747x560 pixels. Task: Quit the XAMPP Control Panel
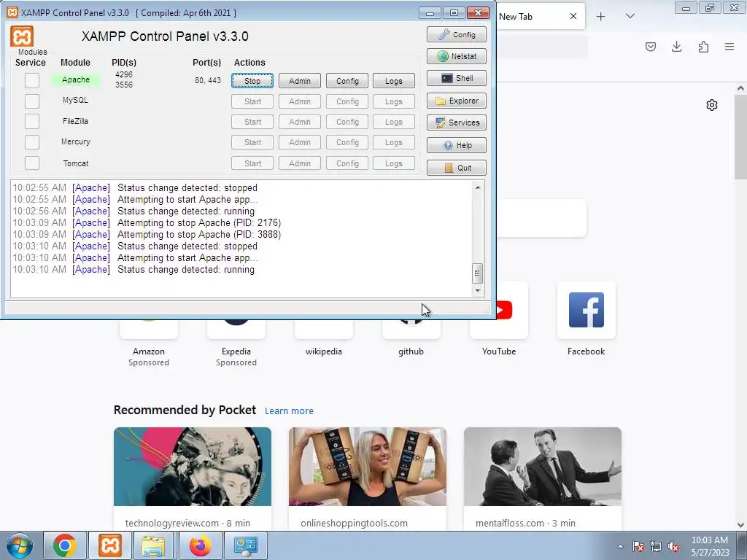pos(457,168)
